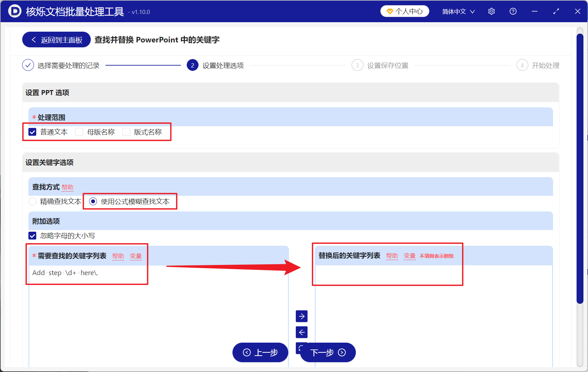Open help via the question mark icon
588x372 pixels.
coord(513,11)
